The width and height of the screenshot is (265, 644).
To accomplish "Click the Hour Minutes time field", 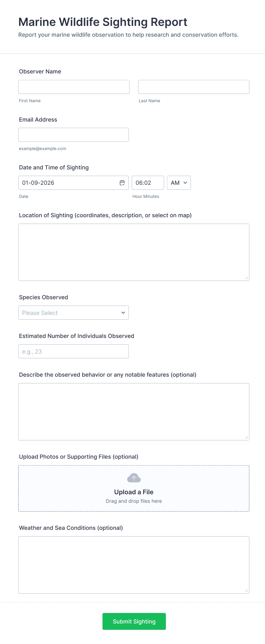I will pyautogui.click(x=148, y=182).
